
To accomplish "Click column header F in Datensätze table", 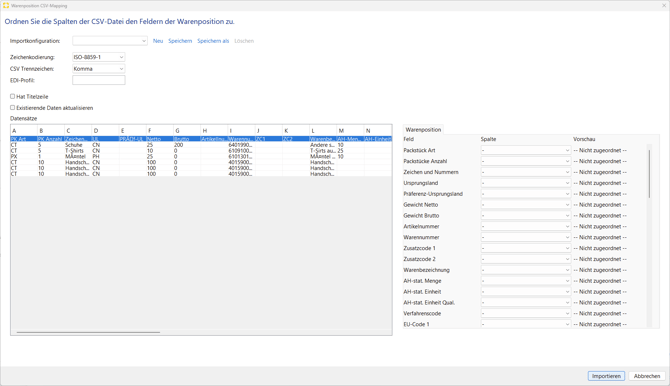I will 159,130.
